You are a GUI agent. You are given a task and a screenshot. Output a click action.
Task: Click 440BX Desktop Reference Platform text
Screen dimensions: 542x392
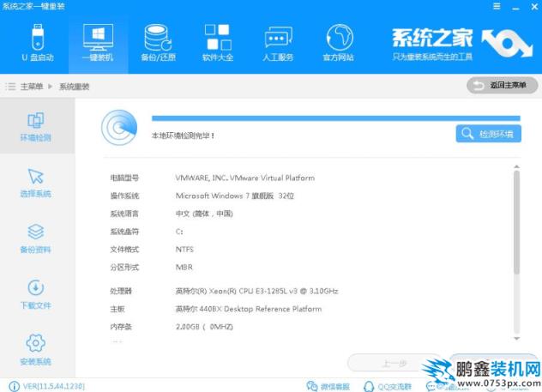click(249, 309)
